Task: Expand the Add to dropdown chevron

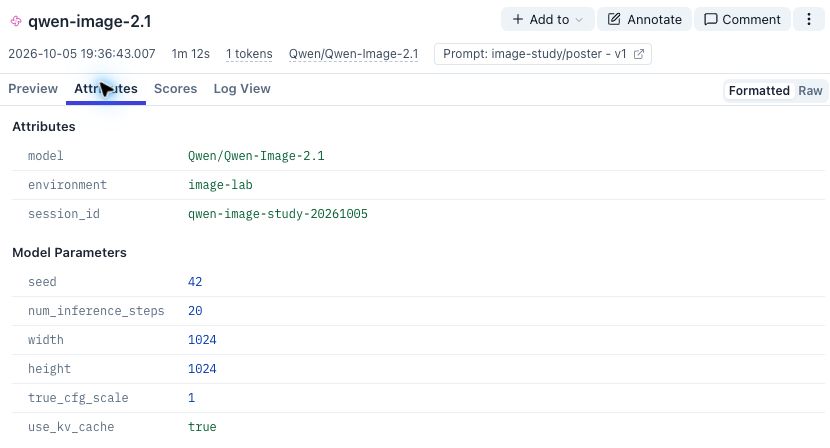Action: tap(579, 20)
